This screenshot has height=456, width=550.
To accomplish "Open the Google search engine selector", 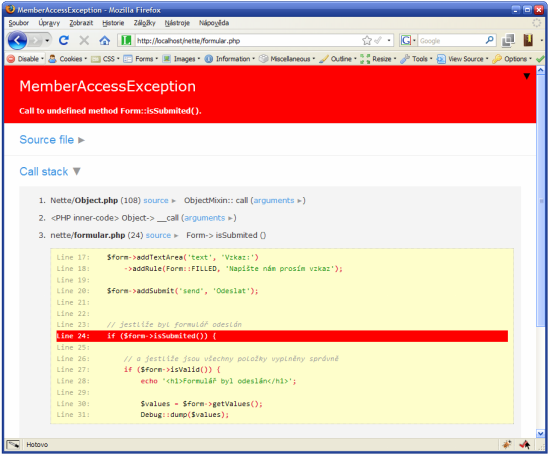I will click(x=408, y=41).
